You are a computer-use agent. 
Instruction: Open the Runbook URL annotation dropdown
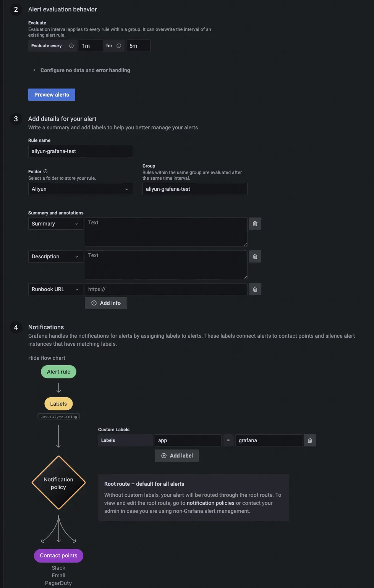pos(55,289)
